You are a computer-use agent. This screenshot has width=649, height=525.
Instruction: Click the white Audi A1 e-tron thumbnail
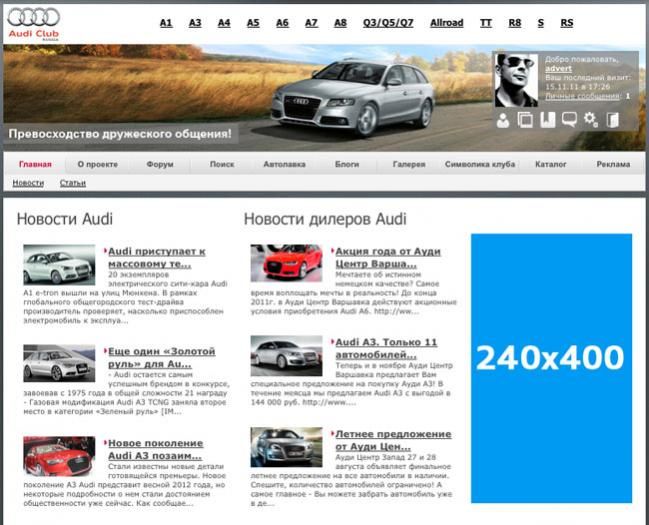point(59,265)
